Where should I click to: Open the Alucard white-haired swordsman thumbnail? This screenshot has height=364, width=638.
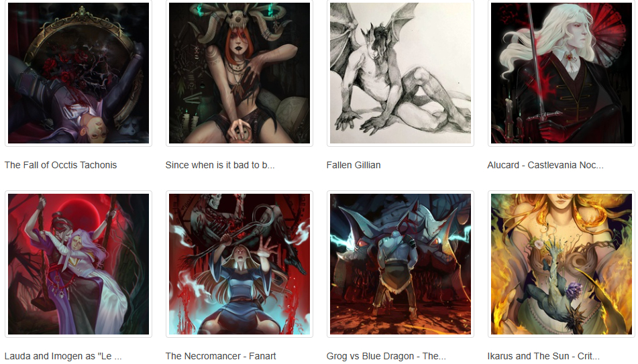[x=561, y=73]
